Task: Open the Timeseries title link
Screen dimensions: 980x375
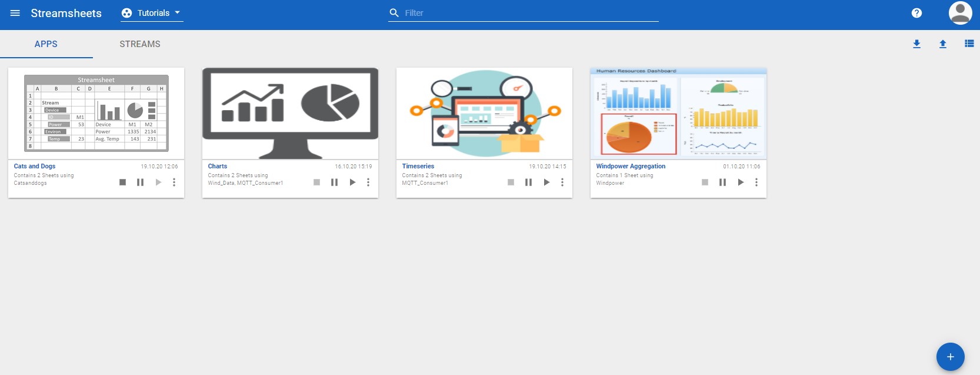Action: coord(418,167)
